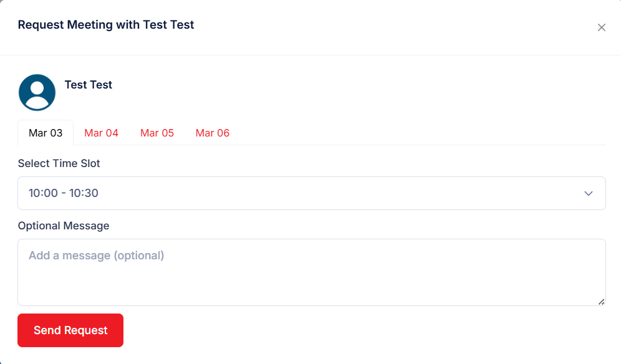Switch to the Mar 04 tab

[x=101, y=133]
